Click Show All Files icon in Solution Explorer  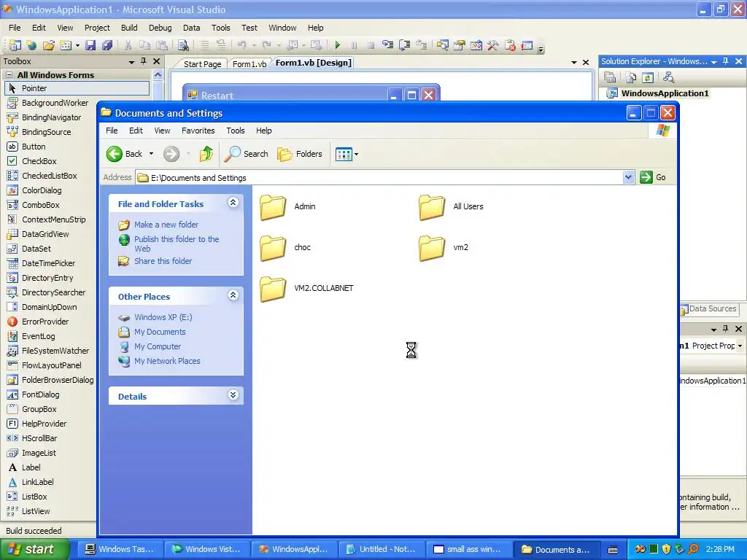[631, 77]
